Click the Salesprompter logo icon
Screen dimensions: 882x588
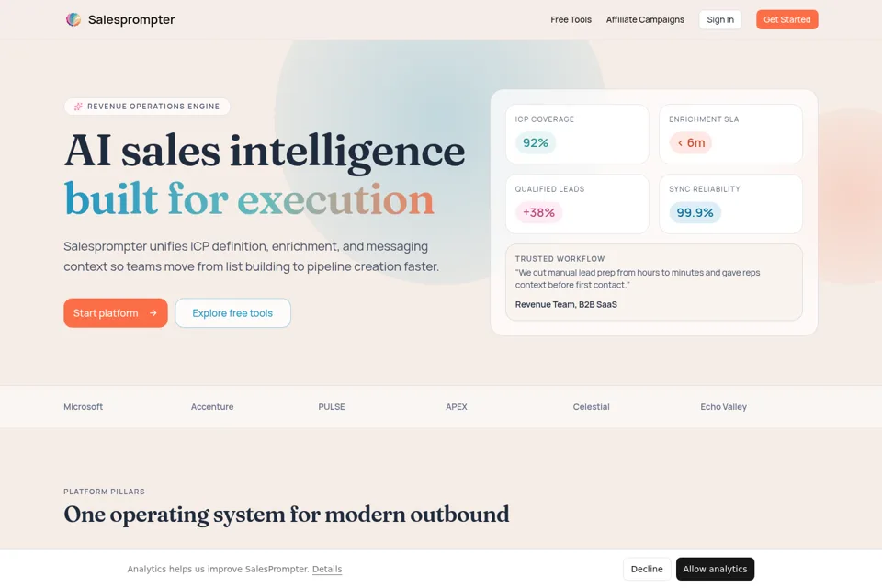tap(73, 19)
